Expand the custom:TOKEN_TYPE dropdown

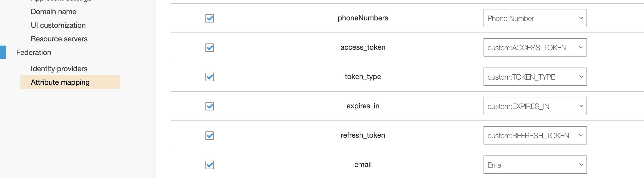(535, 77)
